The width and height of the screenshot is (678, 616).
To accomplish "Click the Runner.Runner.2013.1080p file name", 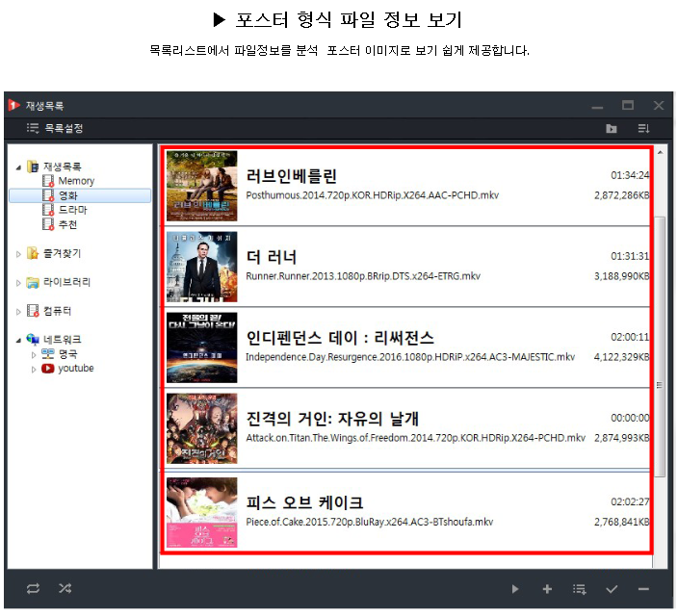I will tap(363, 276).
